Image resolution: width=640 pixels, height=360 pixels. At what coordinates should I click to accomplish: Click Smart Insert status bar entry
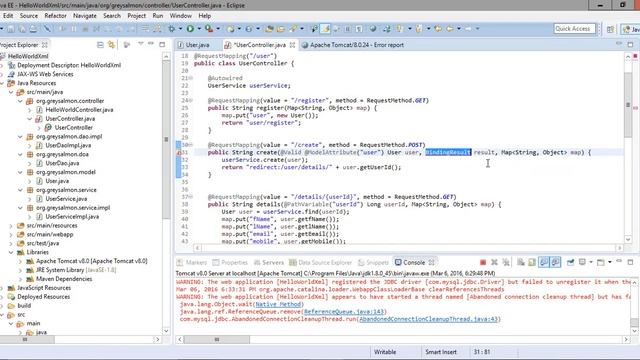(441, 352)
